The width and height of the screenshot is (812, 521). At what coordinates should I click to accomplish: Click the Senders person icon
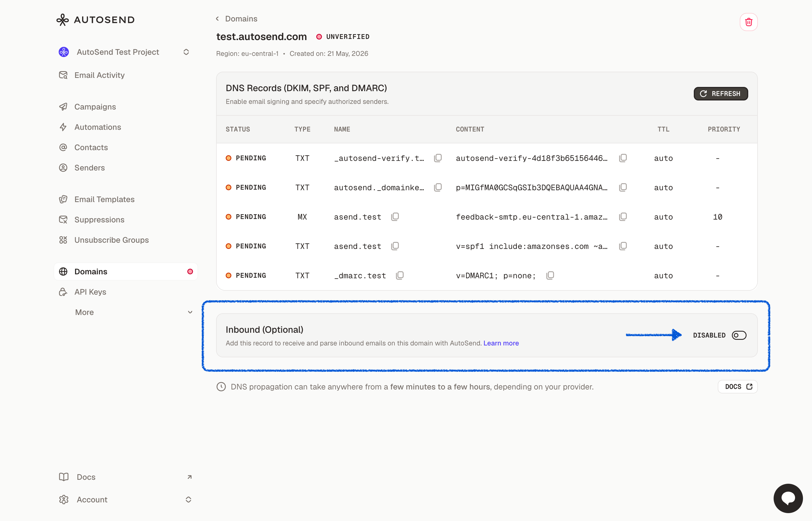[63, 168]
